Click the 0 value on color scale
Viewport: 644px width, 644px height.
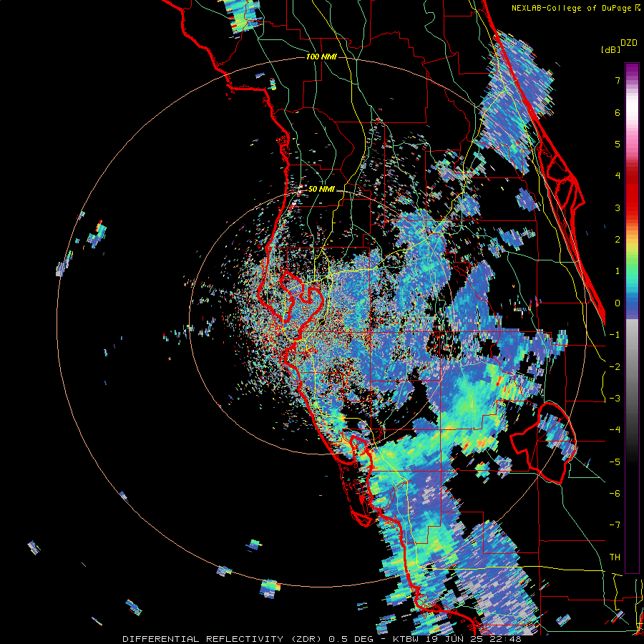point(618,303)
